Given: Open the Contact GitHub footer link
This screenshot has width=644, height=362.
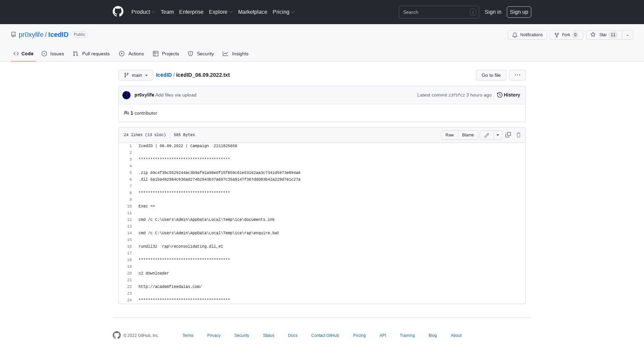Looking at the screenshot, I should pyautogui.click(x=325, y=335).
